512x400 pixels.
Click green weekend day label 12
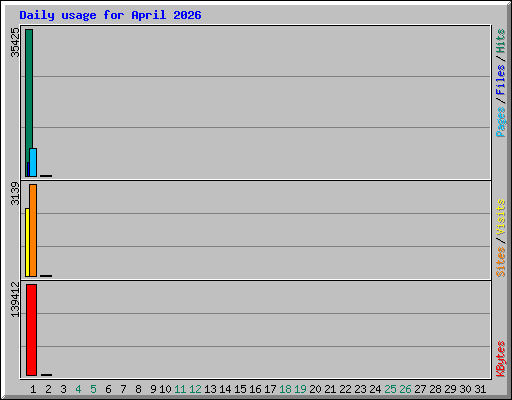pos(195,389)
